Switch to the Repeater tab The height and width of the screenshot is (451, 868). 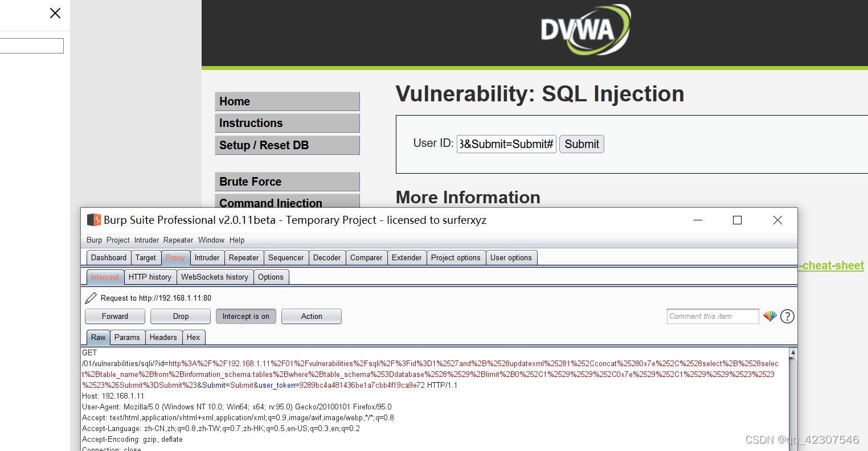[x=244, y=257]
